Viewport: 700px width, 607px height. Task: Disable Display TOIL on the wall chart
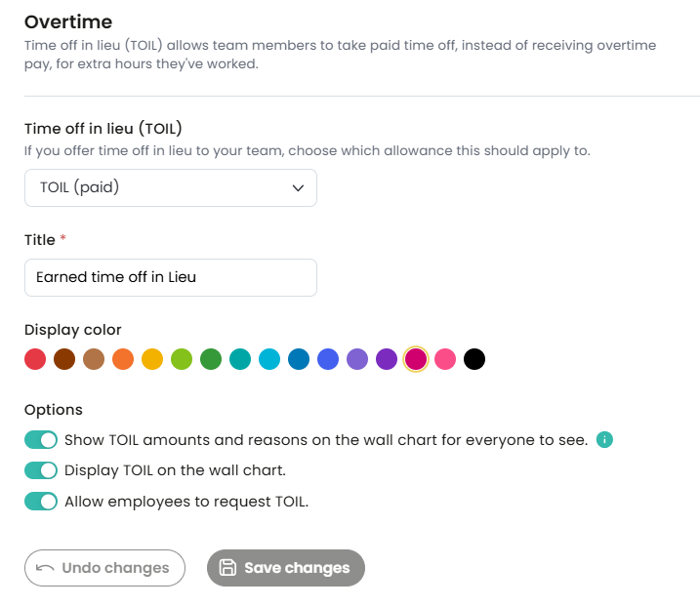coord(41,470)
